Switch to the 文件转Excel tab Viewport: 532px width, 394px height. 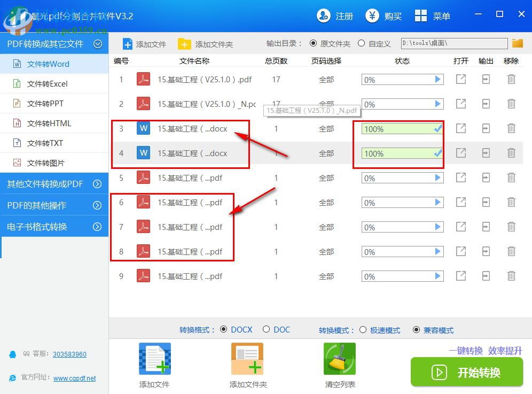47,83
